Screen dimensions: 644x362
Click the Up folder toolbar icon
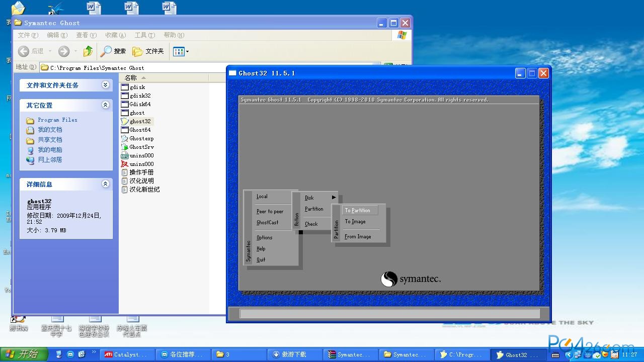click(88, 51)
